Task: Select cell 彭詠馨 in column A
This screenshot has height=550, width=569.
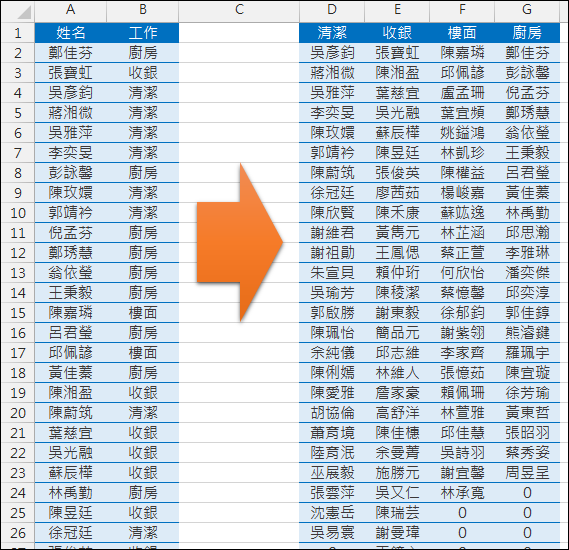Action: 71,173
